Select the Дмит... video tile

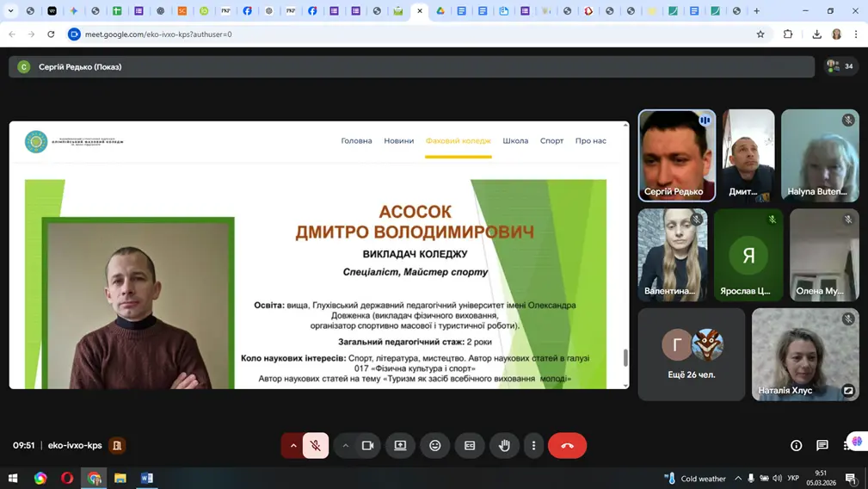click(748, 156)
